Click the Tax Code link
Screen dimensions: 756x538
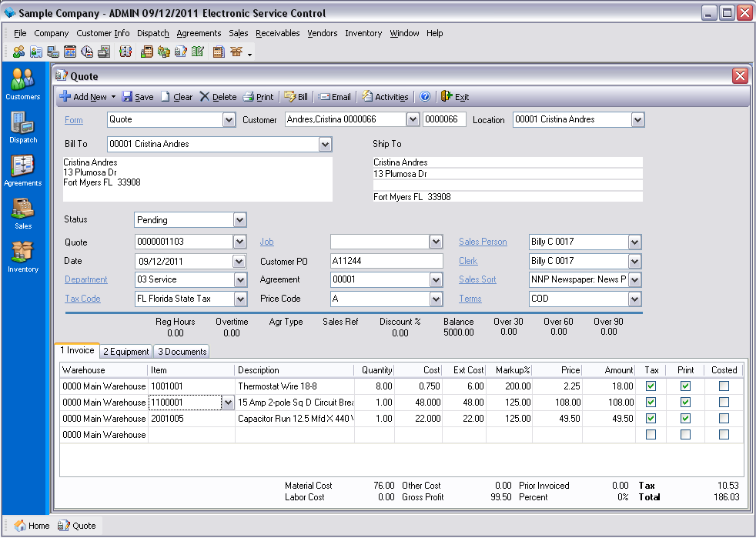pyautogui.click(x=82, y=299)
